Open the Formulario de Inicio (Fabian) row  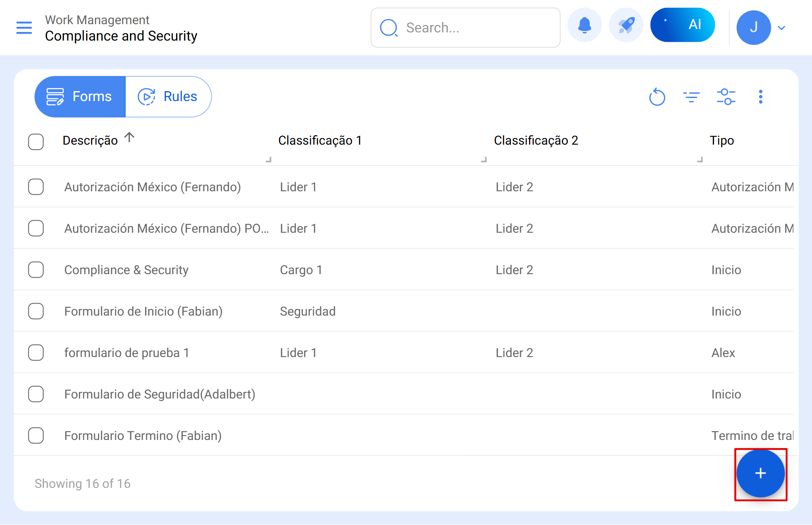tap(143, 311)
